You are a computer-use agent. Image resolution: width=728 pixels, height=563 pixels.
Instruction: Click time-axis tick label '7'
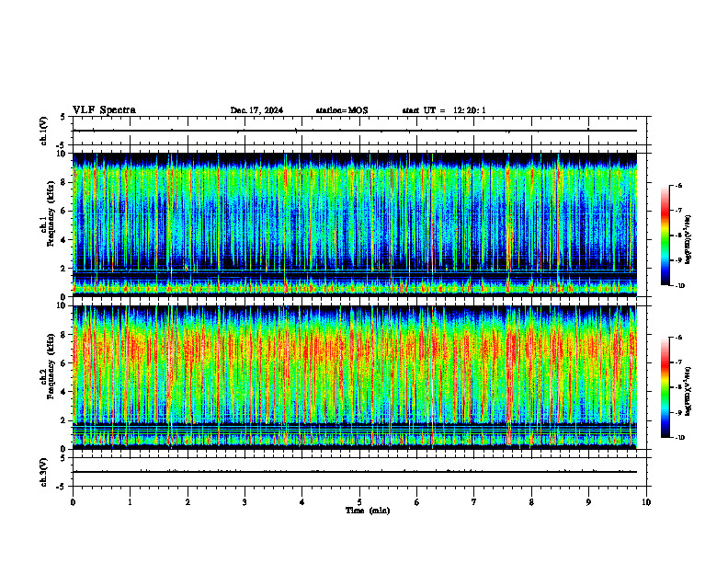474,502
